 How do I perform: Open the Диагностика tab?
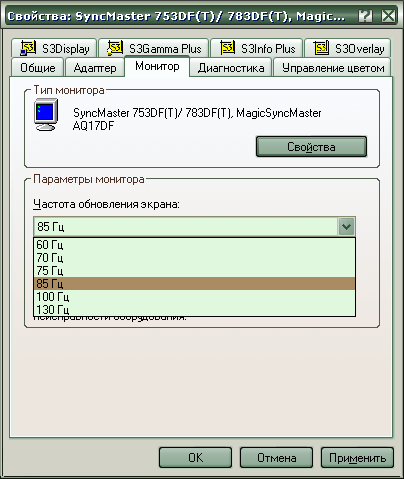[231, 68]
